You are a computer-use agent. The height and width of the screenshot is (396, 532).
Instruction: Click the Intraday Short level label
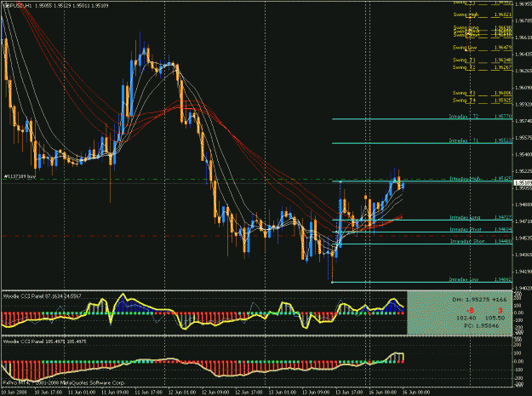pyautogui.click(x=466, y=241)
